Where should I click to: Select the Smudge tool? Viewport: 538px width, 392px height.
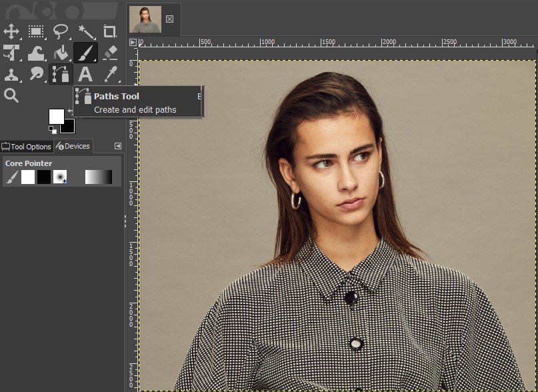35,73
